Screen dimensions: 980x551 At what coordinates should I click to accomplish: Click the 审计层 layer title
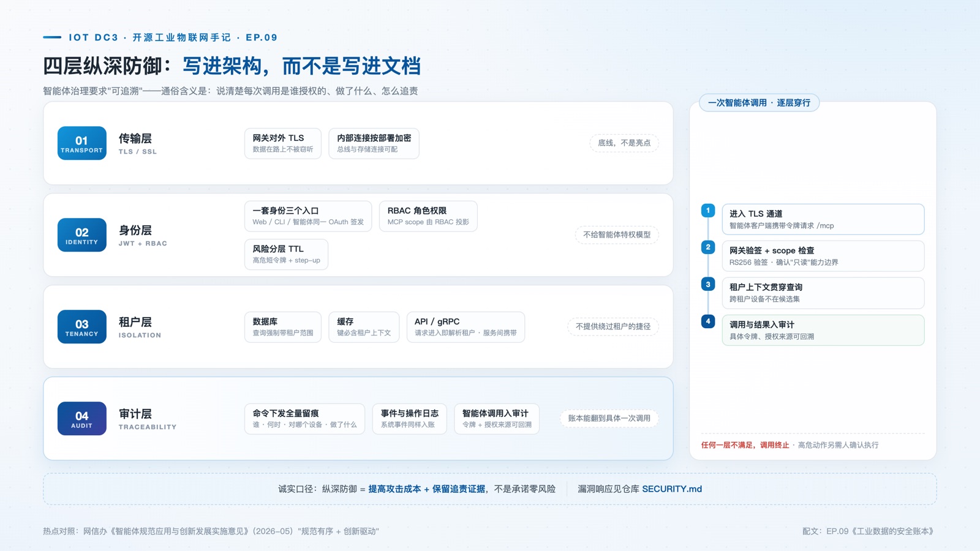click(x=135, y=414)
